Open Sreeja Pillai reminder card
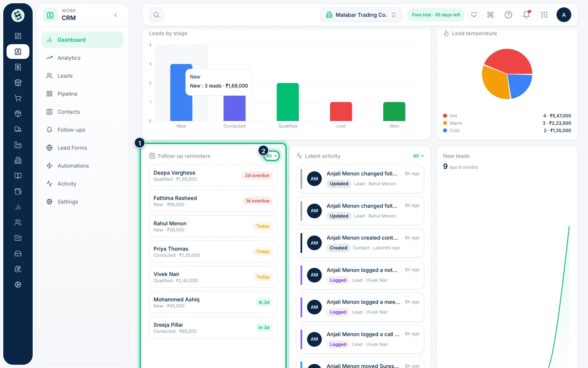The width and height of the screenshot is (588, 368). 213,328
